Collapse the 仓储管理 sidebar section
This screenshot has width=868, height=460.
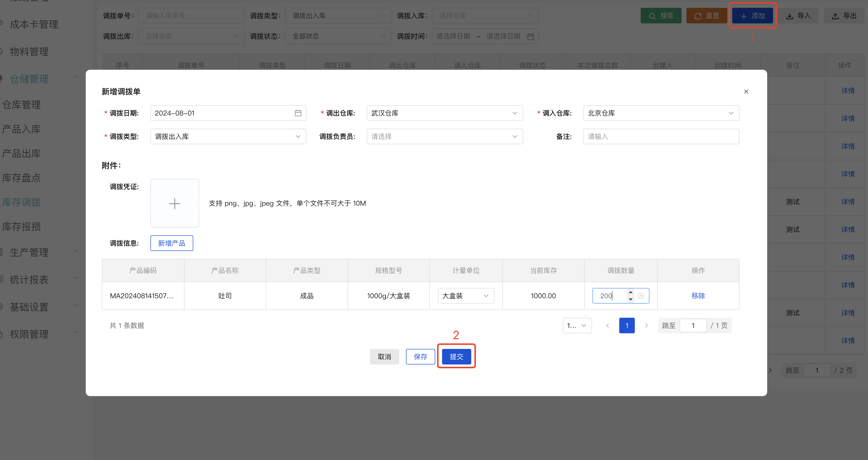[75, 77]
